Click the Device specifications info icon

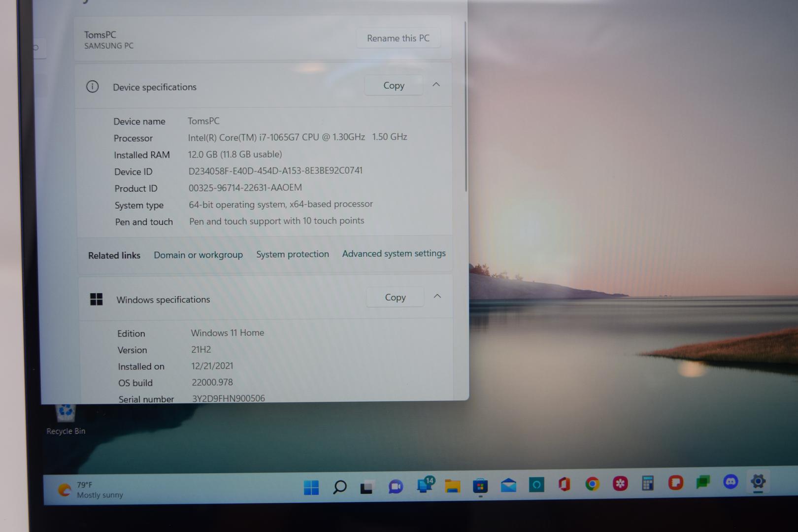click(x=92, y=87)
